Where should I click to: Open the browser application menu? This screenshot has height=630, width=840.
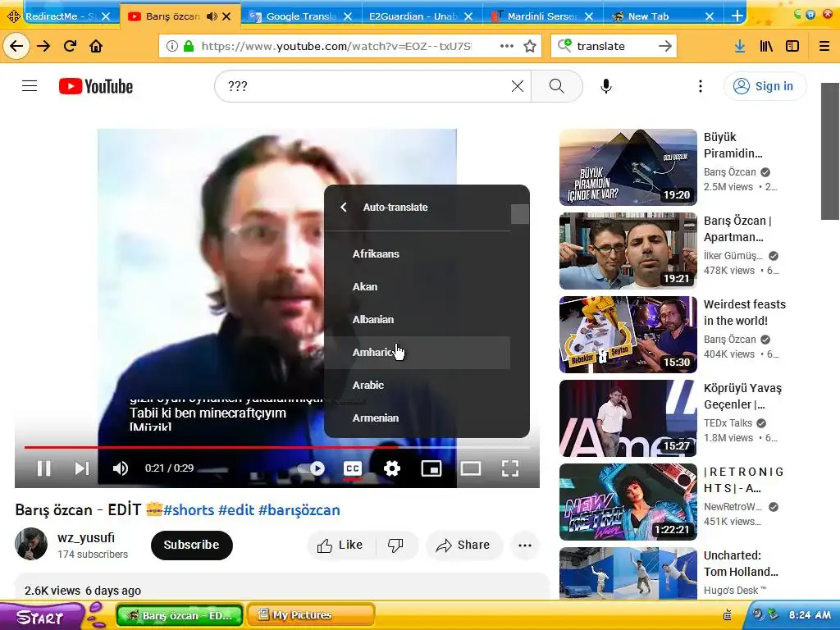pyautogui.click(x=824, y=46)
